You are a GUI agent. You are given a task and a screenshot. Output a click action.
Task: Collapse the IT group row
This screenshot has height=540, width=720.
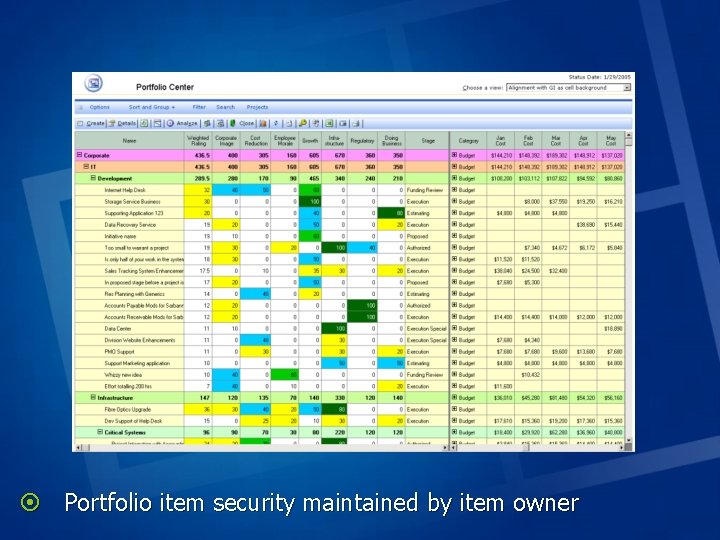[x=86, y=167]
